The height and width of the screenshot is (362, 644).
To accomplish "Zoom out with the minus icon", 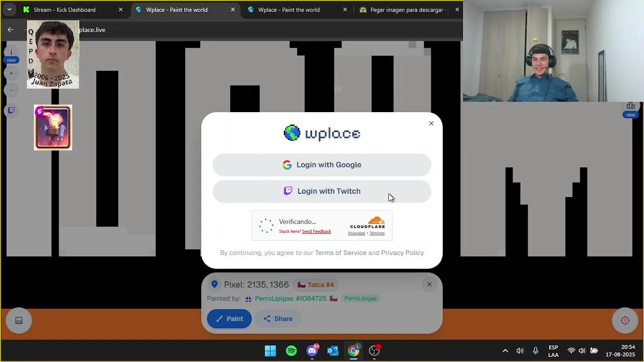I will [x=11, y=90].
